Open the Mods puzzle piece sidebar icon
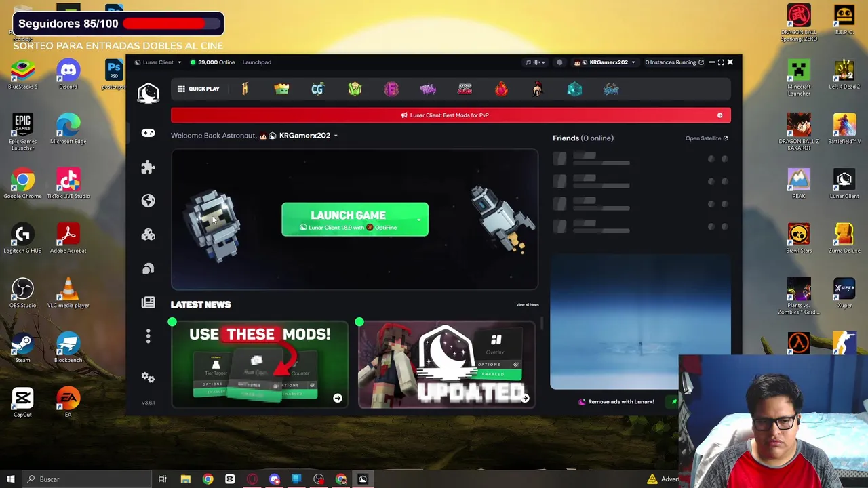This screenshot has width=868, height=488. 148,167
